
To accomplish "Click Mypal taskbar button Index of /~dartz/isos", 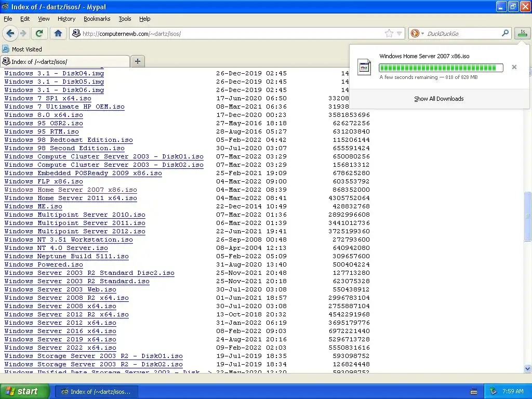I will click(x=96, y=392).
